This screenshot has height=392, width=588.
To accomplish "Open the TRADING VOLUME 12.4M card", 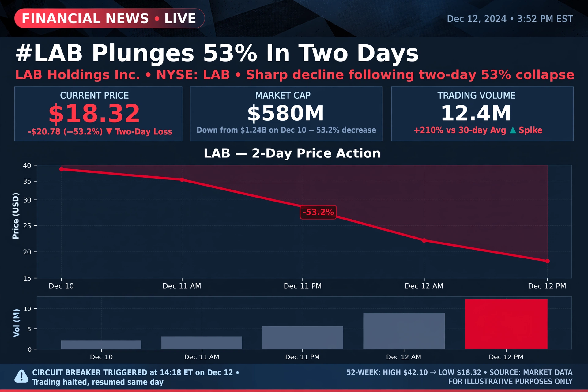I will [482, 114].
